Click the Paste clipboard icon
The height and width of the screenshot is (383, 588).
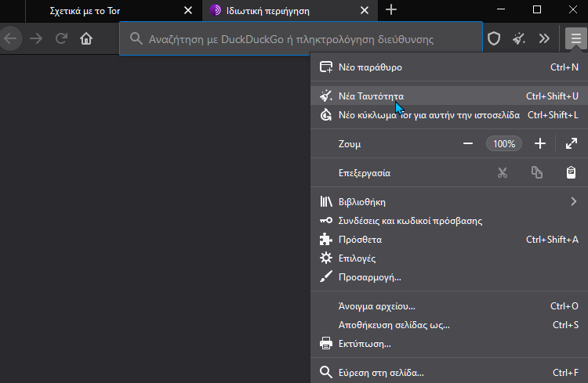coord(571,172)
